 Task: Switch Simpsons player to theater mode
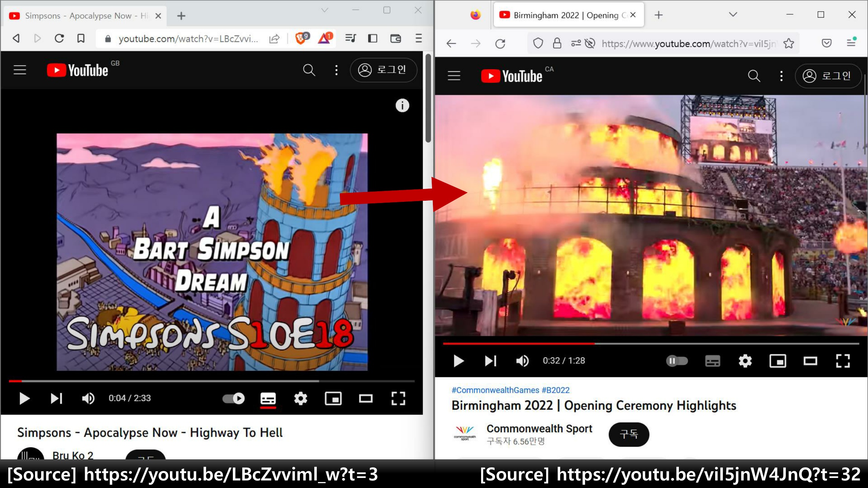(365, 398)
